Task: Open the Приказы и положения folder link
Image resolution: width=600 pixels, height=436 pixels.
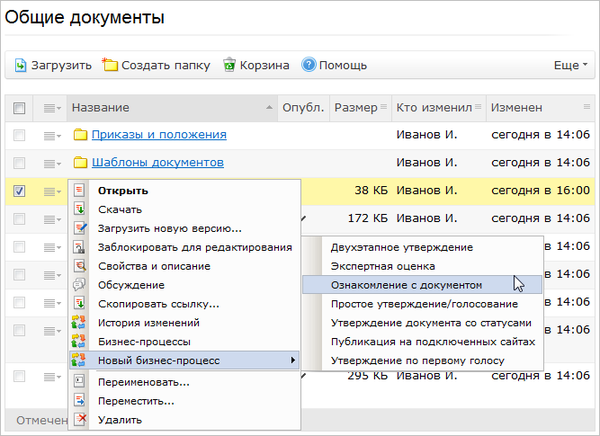Action: pyautogui.click(x=158, y=135)
